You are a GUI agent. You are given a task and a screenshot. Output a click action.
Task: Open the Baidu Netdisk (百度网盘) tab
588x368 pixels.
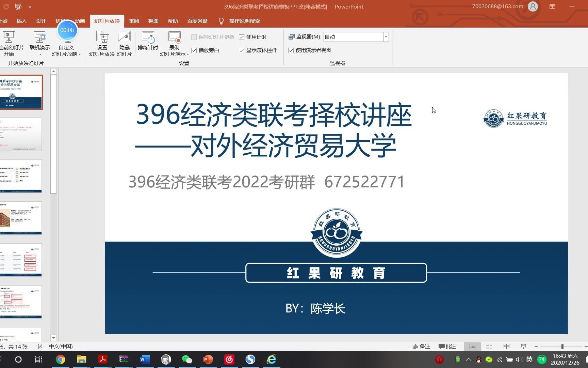(197, 21)
